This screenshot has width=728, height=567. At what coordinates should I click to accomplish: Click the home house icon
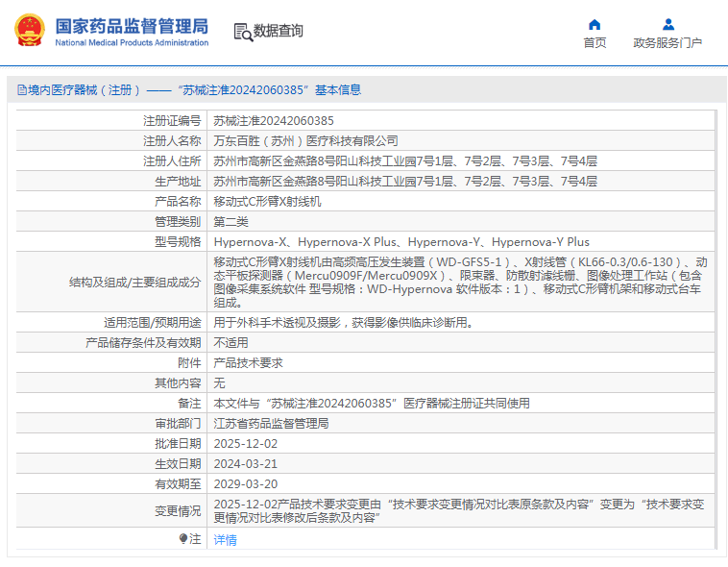tap(595, 24)
